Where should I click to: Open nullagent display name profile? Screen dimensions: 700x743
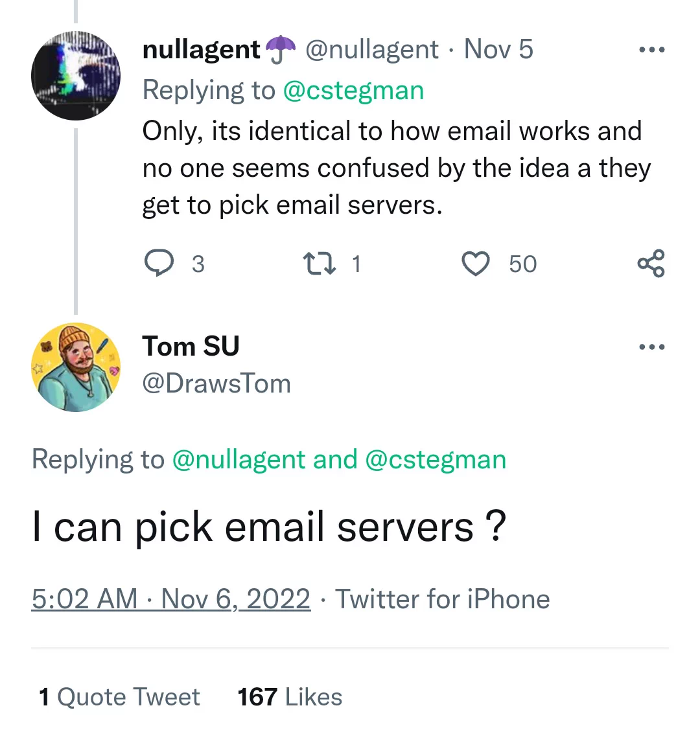pyautogui.click(x=202, y=50)
